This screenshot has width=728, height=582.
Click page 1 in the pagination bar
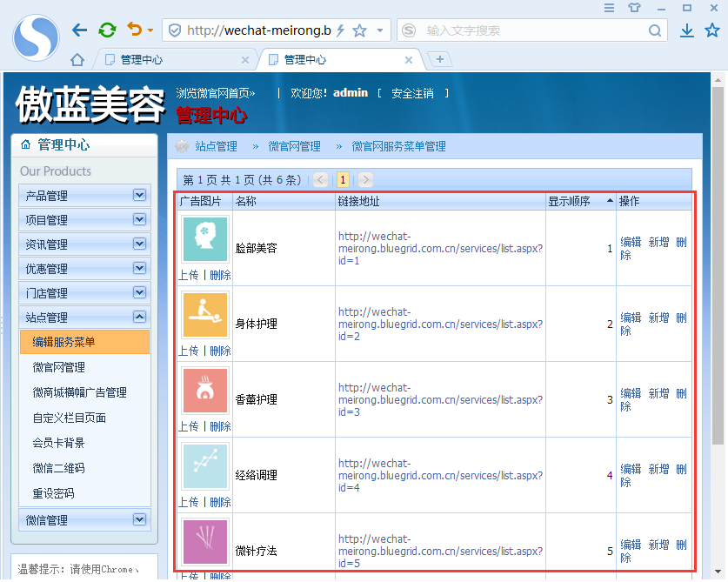(342, 179)
